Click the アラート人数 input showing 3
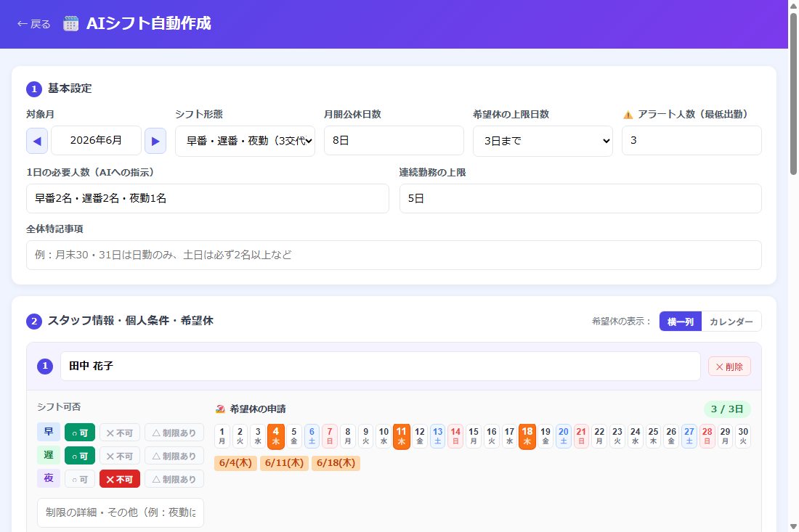This screenshot has width=799, height=532. [x=691, y=141]
